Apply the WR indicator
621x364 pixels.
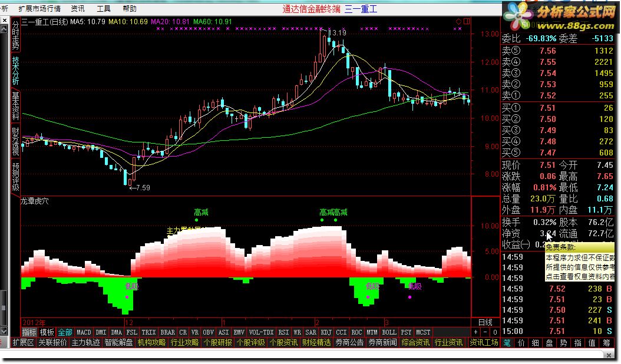tap(297, 332)
